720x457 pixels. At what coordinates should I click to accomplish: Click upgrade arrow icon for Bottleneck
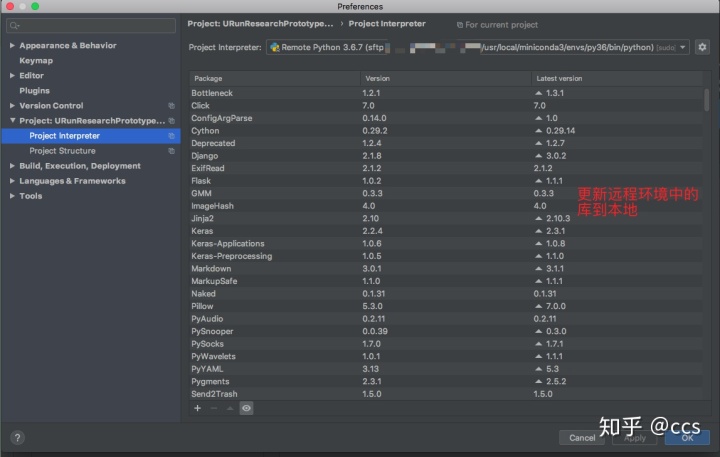pyautogui.click(x=539, y=93)
